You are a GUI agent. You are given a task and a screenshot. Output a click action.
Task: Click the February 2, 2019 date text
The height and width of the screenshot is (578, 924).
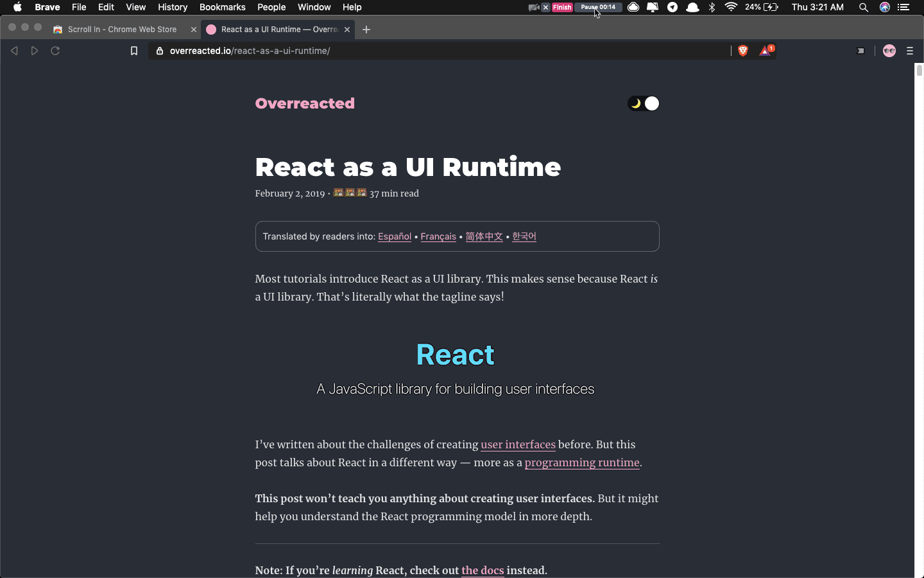point(290,193)
